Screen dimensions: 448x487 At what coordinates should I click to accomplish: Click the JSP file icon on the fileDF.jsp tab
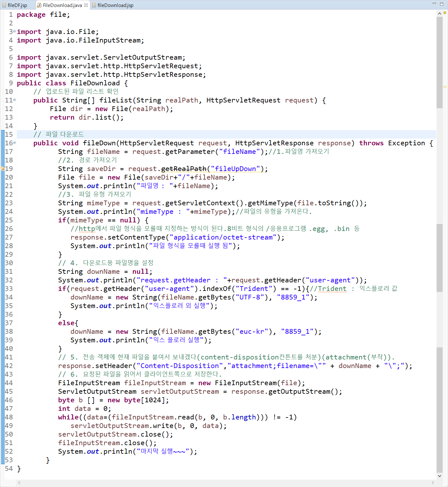(x=4, y=5)
